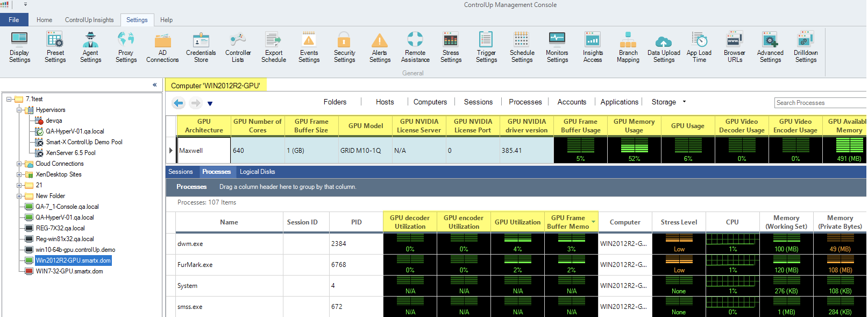Open App Load Time
Screen dimensions: 868x317
pos(699,47)
